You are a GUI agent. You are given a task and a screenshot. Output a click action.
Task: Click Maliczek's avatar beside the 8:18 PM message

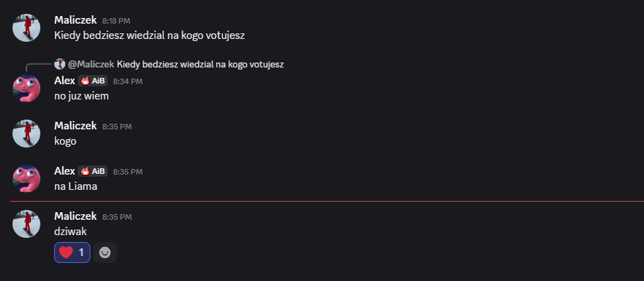coord(26,27)
